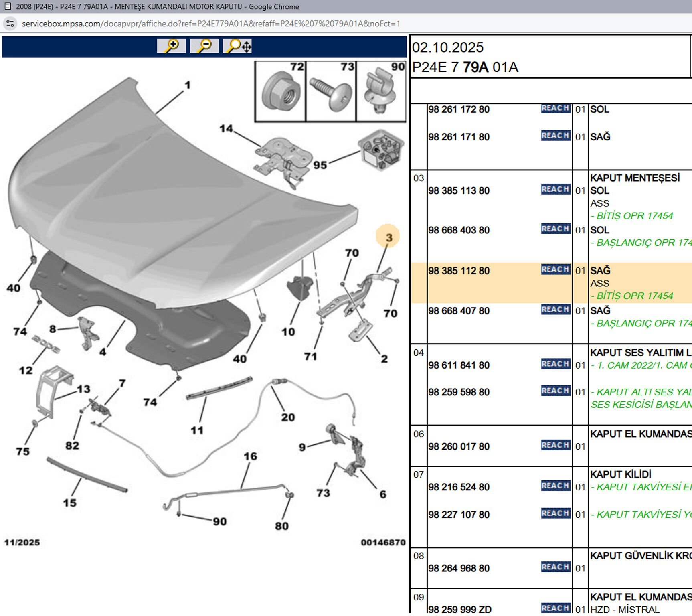692x616 pixels.
Task: Click REACH badge for part 98 385 112 80
Action: coord(555,269)
